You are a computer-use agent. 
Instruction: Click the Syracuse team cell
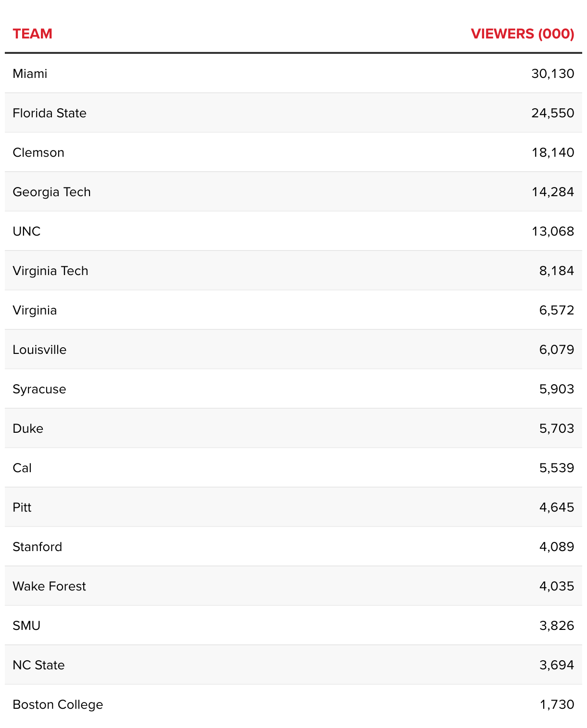click(39, 389)
